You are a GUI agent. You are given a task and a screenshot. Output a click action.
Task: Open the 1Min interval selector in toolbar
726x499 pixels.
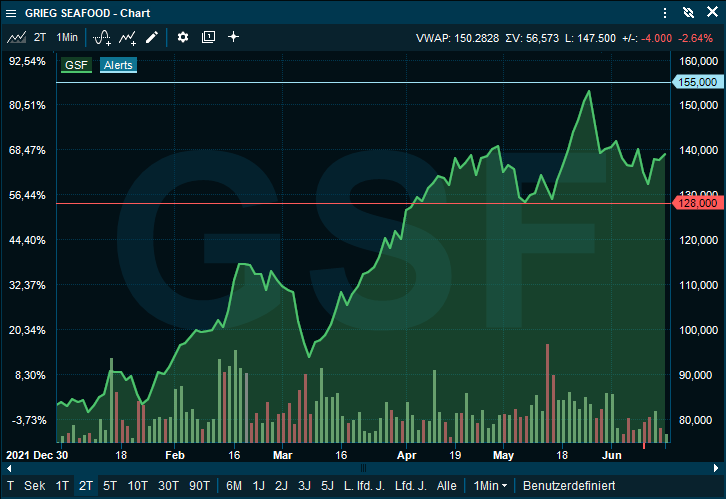pos(67,37)
